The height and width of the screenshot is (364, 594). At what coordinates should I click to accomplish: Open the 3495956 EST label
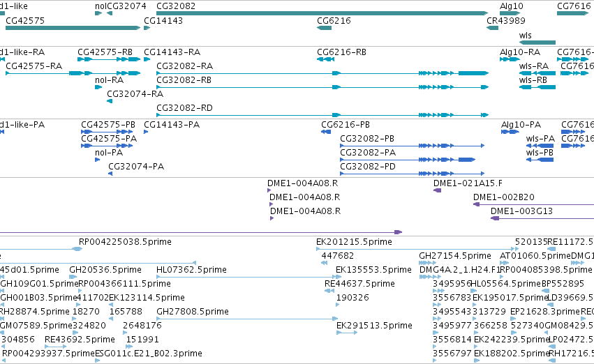point(452,285)
